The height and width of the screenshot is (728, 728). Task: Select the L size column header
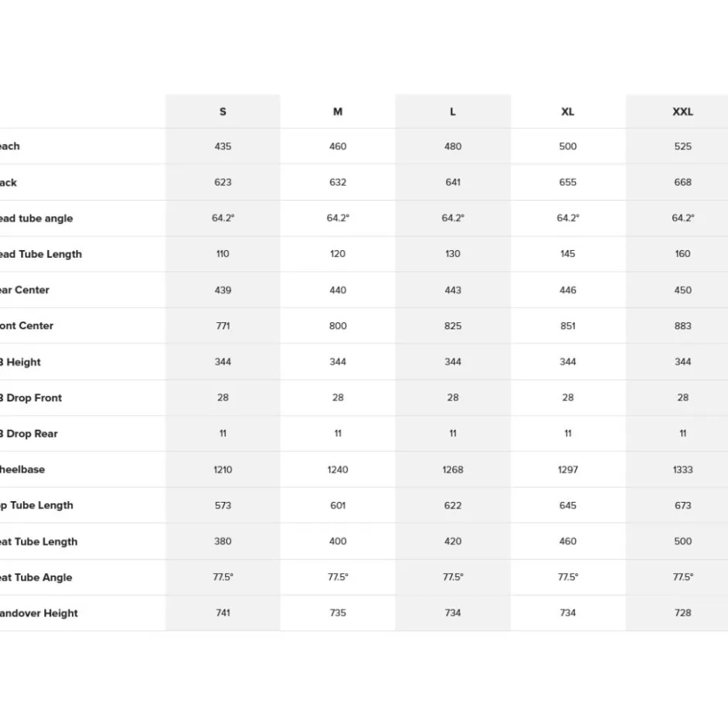pos(453,112)
